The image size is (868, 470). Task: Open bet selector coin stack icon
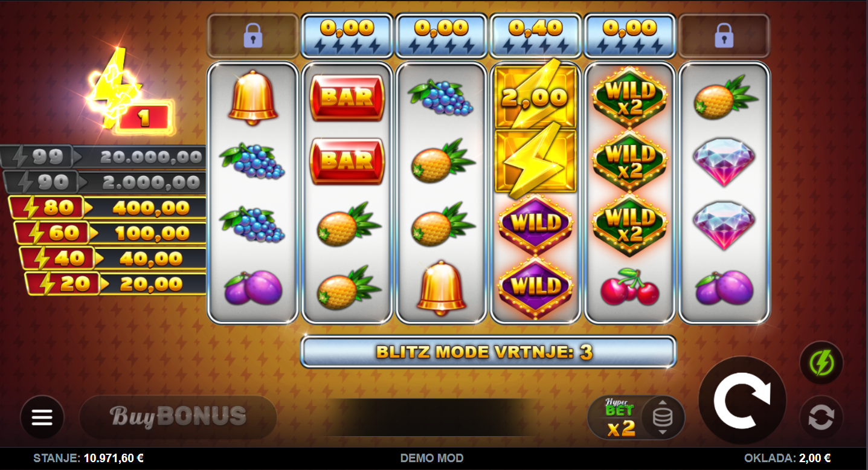[663, 417]
